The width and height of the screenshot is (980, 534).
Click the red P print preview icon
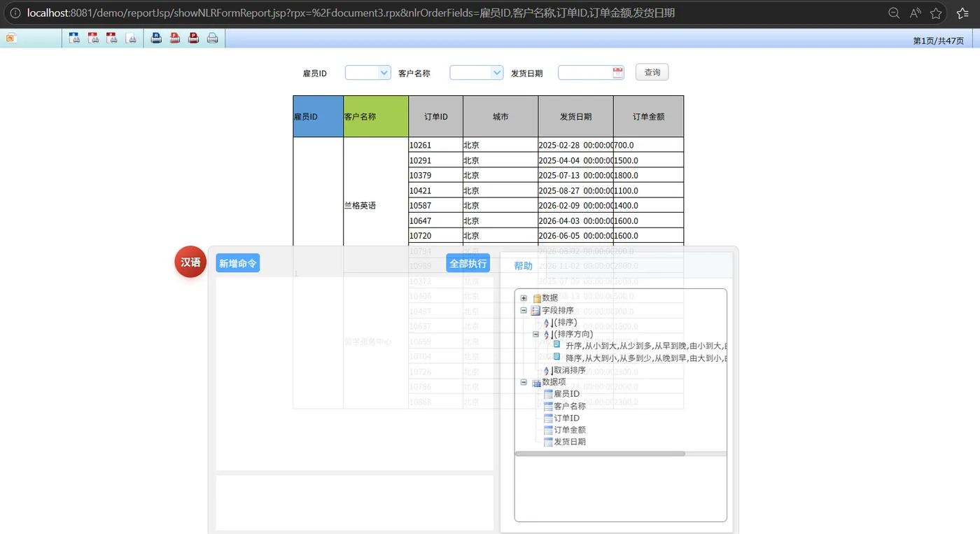click(112, 38)
